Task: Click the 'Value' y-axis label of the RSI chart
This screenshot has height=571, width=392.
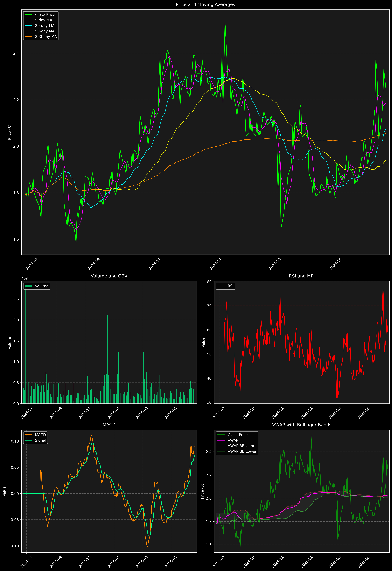Action: pyautogui.click(x=203, y=342)
